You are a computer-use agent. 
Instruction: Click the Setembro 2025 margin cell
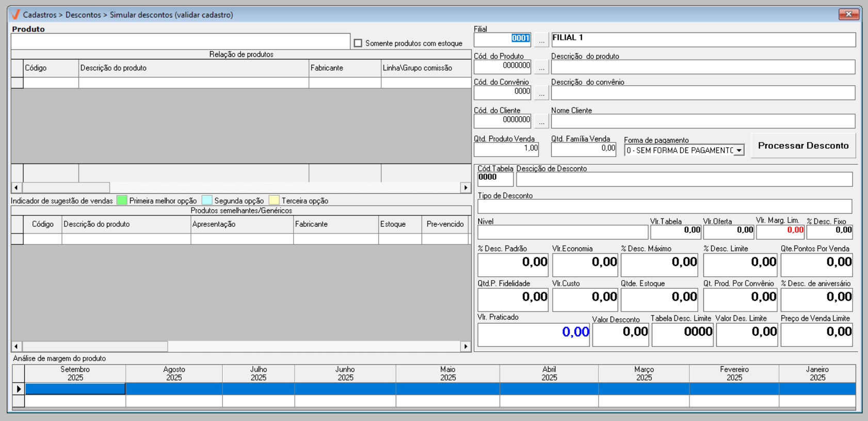(x=75, y=388)
